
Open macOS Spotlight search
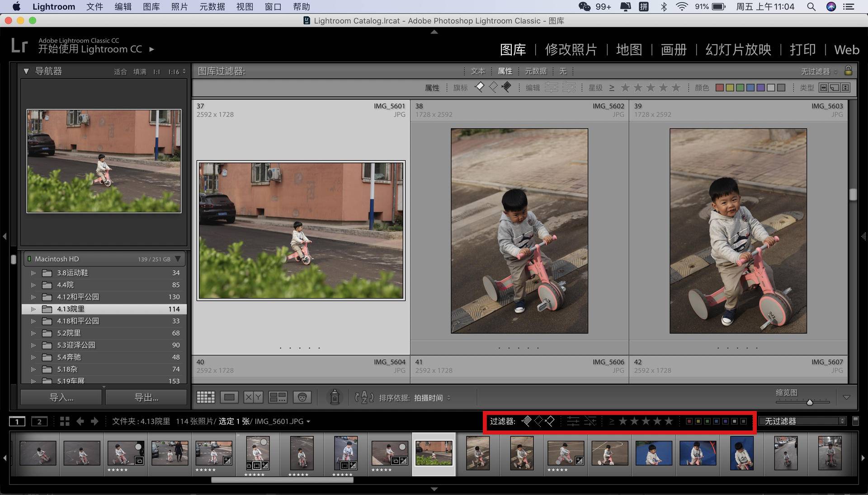pyautogui.click(x=811, y=7)
